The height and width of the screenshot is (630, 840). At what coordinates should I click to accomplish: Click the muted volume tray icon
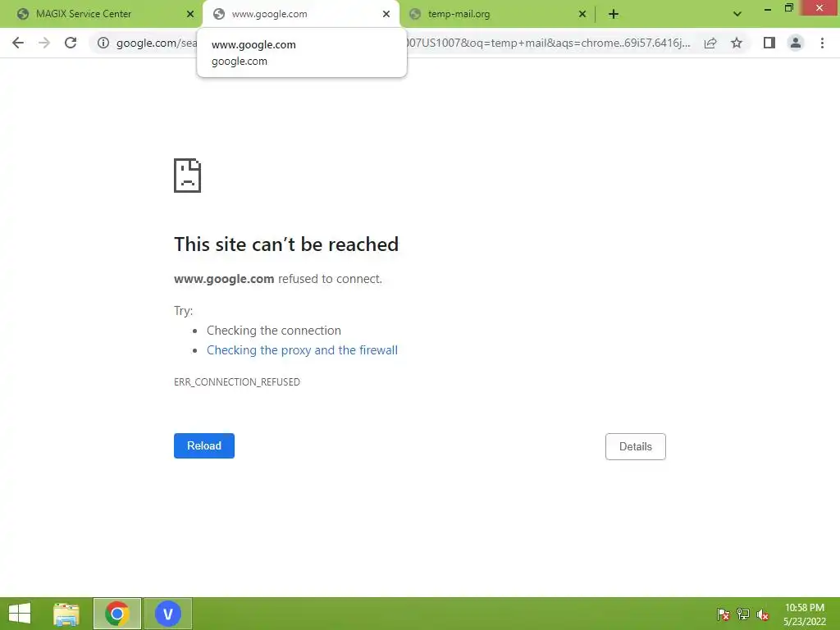coord(763,614)
